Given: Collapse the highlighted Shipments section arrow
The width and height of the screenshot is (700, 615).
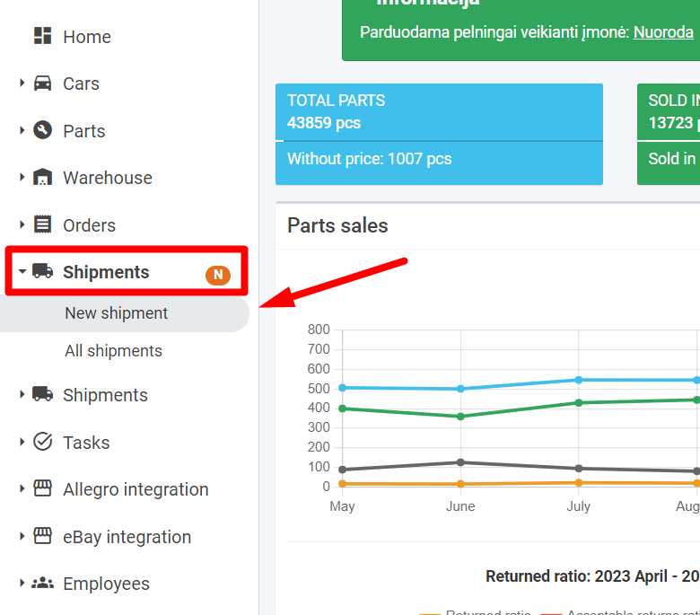Looking at the screenshot, I should point(22,271).
